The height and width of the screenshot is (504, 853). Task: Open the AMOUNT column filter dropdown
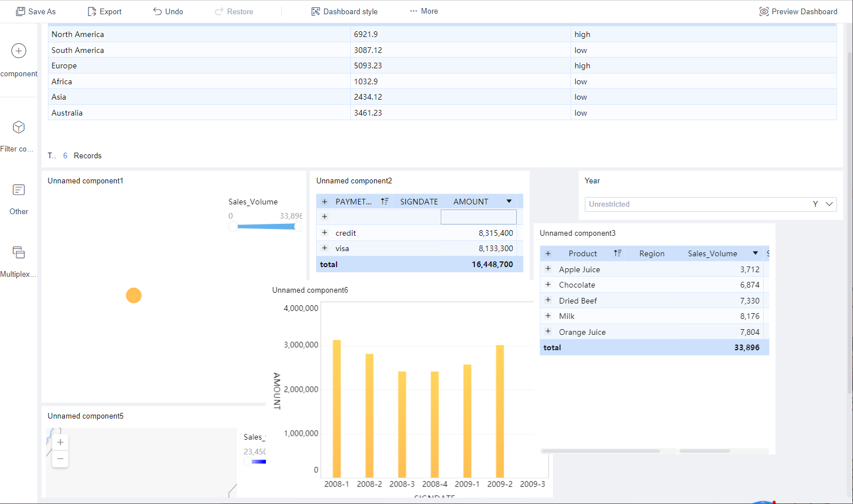(x=508, y=201)
